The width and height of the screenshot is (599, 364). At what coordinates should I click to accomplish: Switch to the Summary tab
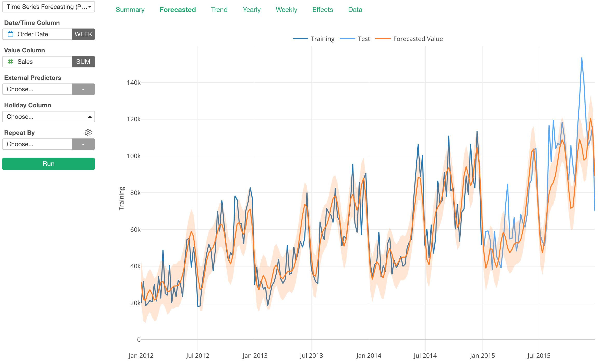point(130,10)
